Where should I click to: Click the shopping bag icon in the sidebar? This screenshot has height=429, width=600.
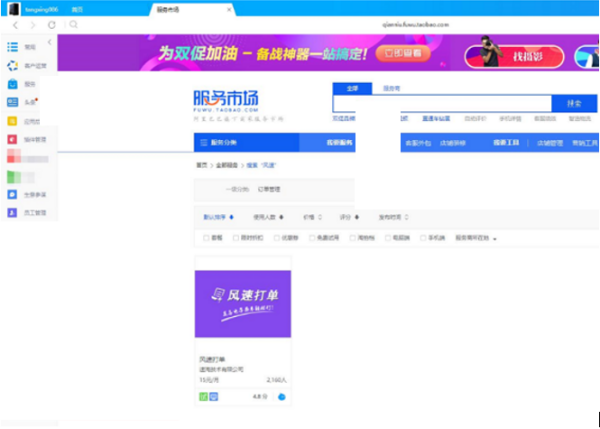(12, 84)
